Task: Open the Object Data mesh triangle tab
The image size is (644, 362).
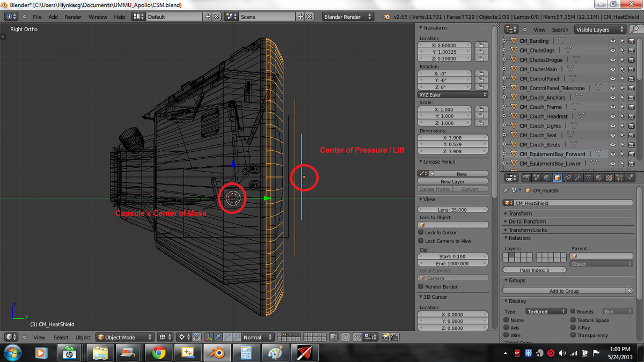Action: (x=588, y=178)
